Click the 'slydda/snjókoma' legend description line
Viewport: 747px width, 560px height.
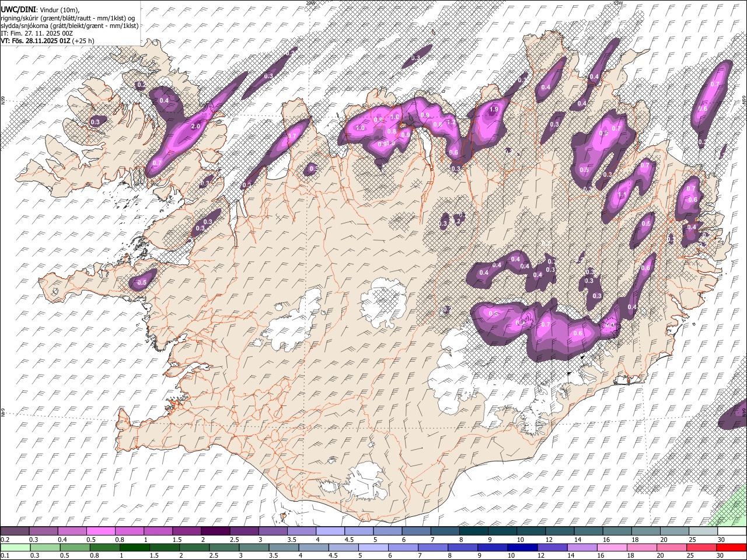pos(69,26)
